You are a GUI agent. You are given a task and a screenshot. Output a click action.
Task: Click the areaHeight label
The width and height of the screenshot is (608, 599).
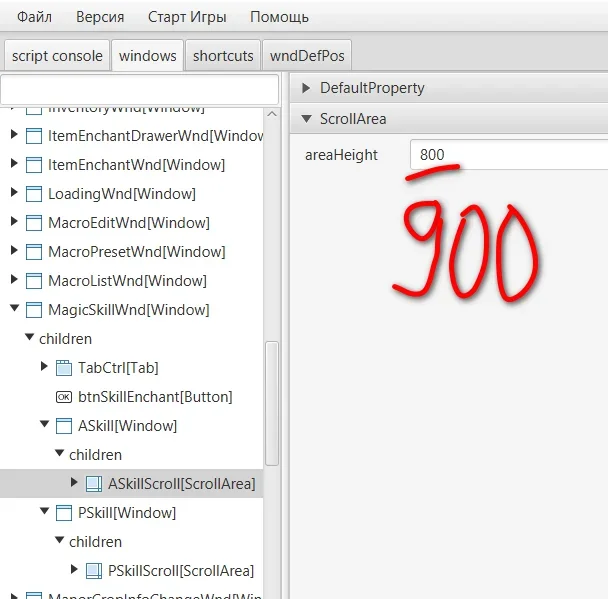click(x=341, y=155)
